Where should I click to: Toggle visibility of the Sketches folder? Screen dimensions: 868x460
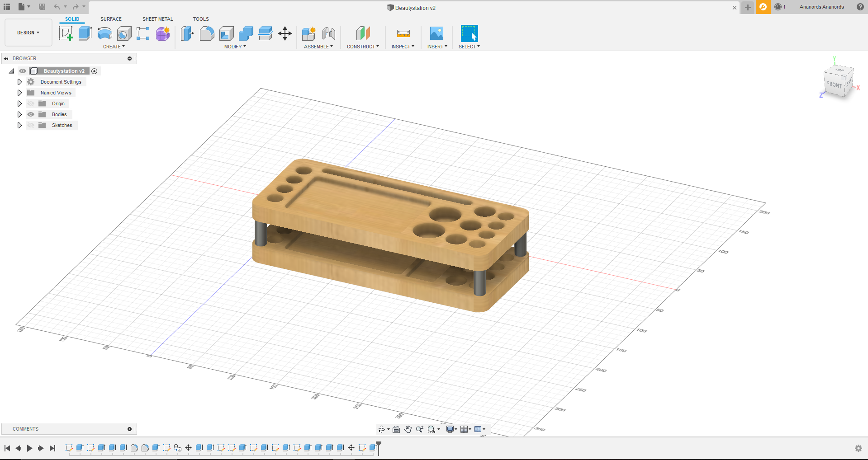point(30,125)
